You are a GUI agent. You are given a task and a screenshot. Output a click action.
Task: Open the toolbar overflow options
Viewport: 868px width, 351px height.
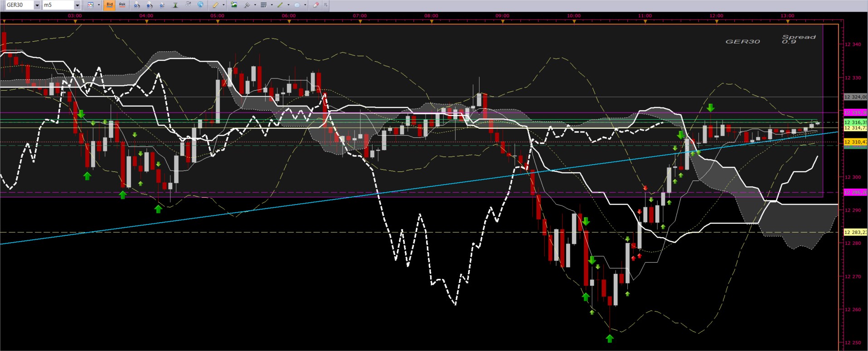click(325, 5)
